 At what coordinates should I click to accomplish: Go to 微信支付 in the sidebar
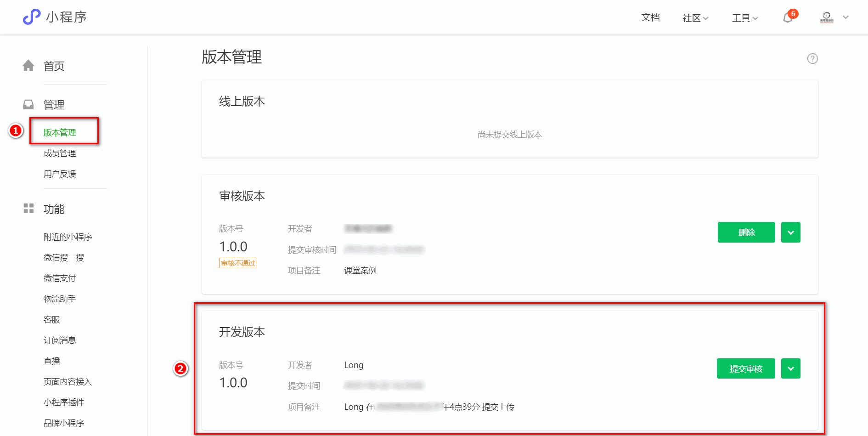(x=60, y=278)
